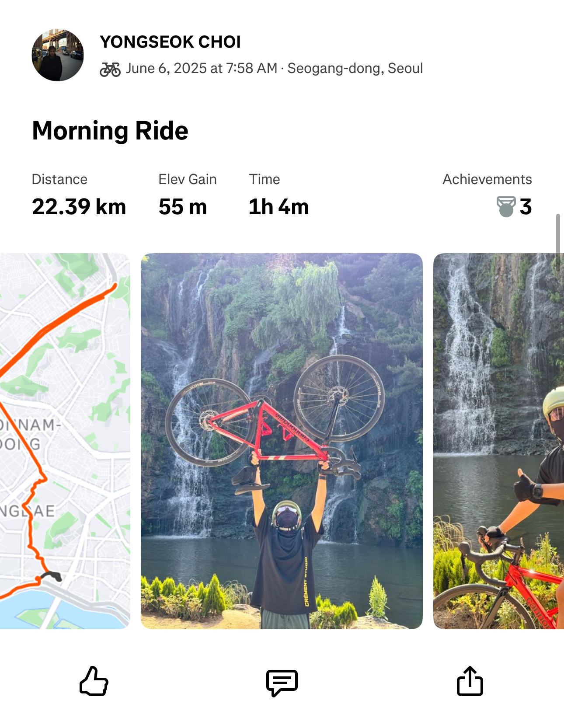Click the vertical scrollbar on right edge
Image resolution: width=564 pixels, height=728 pixels.
[x=558, y=243]
